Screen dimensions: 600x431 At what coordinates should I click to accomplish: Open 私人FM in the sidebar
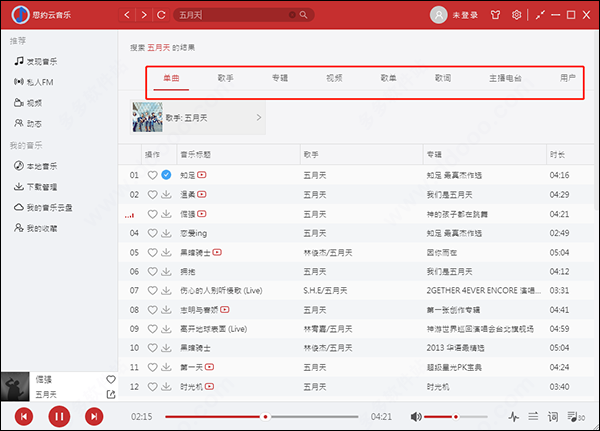[34, 82]
